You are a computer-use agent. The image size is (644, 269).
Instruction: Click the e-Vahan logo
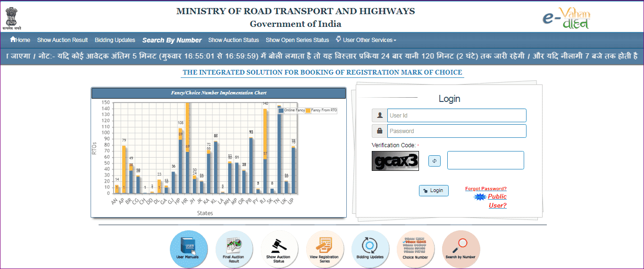click(566, 18)
